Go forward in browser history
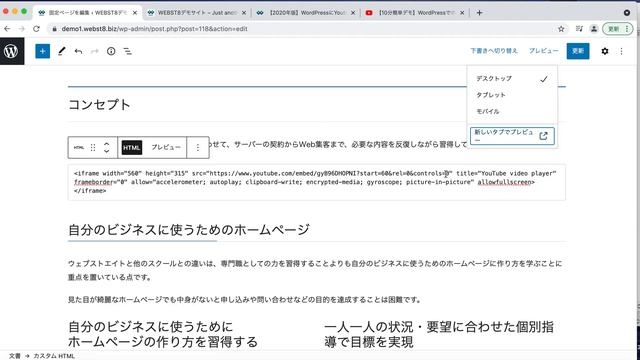The image size is (640, 360). click(21, 29)
